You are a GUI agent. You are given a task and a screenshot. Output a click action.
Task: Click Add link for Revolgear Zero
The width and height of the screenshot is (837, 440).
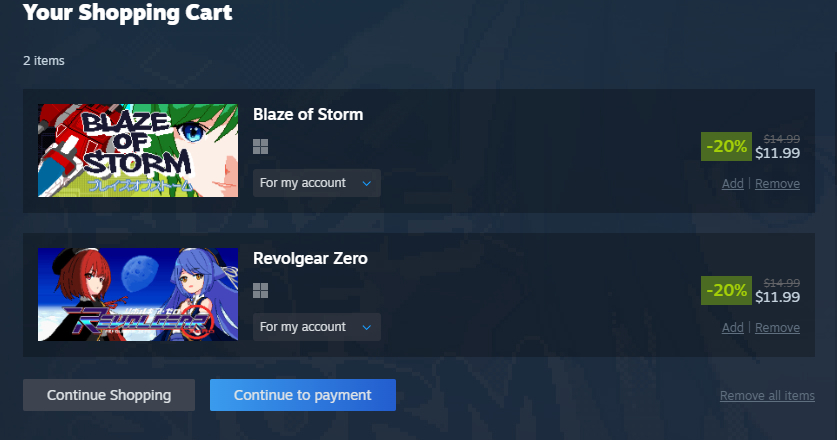pos(732,328)
